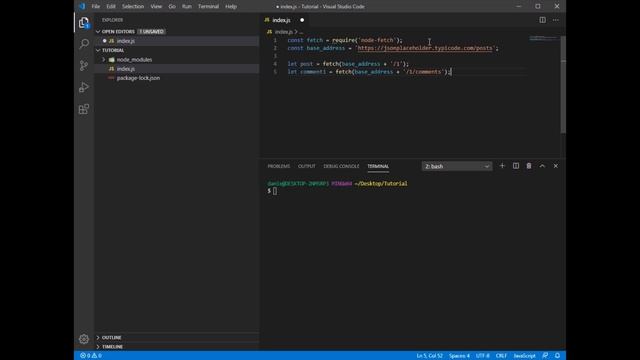
Task: Change file encoding via UTF-8 status item
Action: (x=482, y=356)
